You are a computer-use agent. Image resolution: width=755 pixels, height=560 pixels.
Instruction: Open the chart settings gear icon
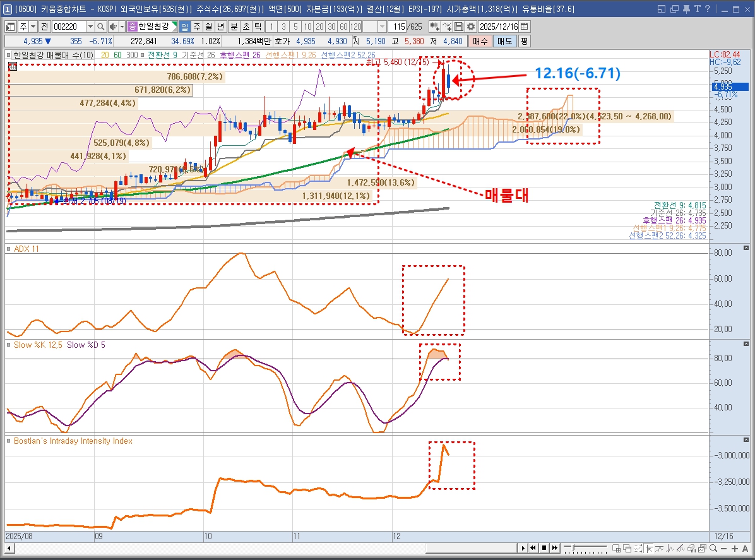tap(470, 27)
